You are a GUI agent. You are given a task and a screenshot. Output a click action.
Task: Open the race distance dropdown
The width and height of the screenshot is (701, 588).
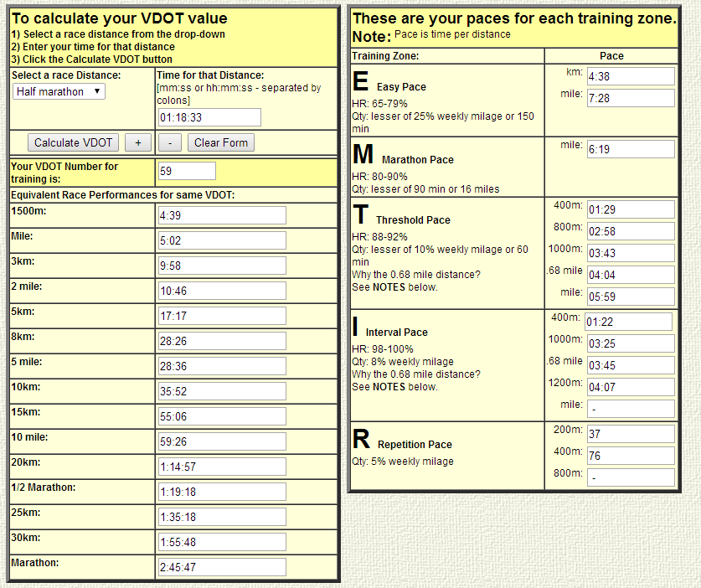coord(59,91)
